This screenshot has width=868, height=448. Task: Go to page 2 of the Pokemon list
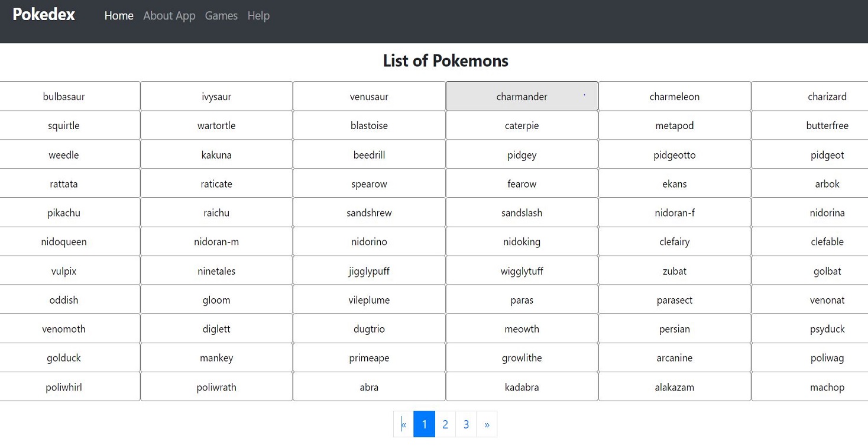(x=445, y=424)
